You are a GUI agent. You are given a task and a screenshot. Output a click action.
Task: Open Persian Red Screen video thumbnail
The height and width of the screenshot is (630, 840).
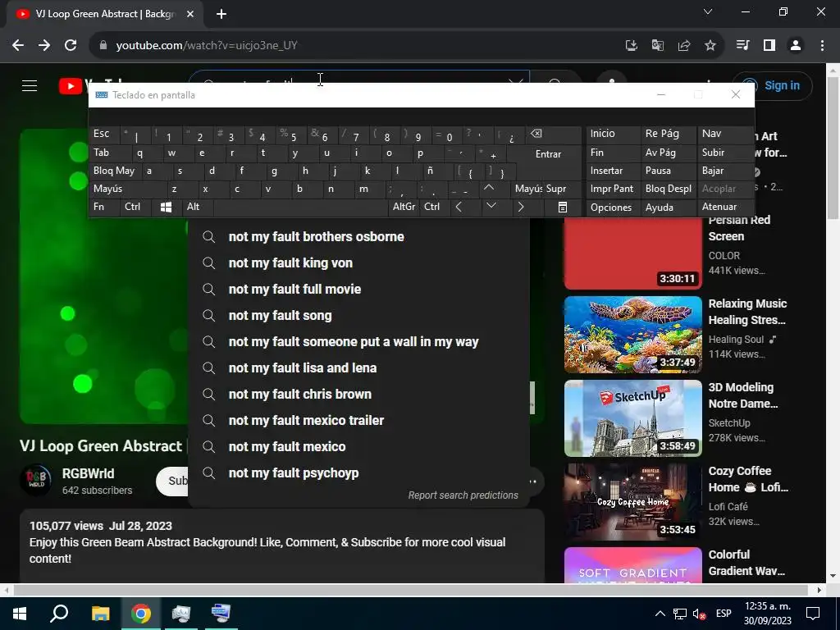coord(632,253)
